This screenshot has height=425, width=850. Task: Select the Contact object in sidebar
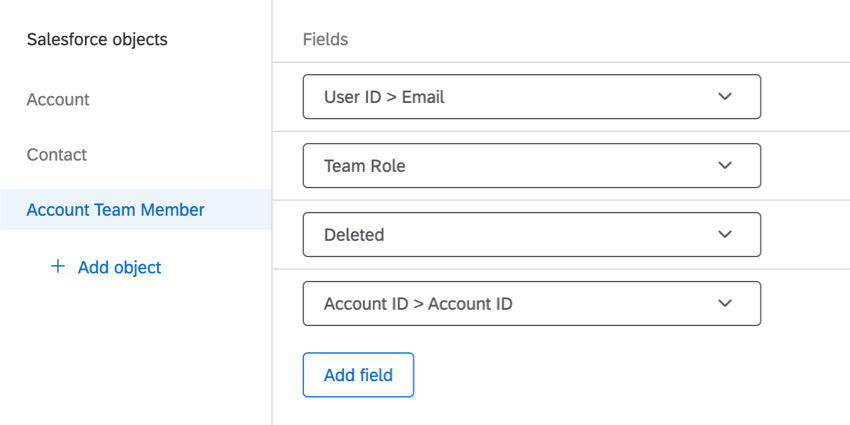(x=57, y=155)
